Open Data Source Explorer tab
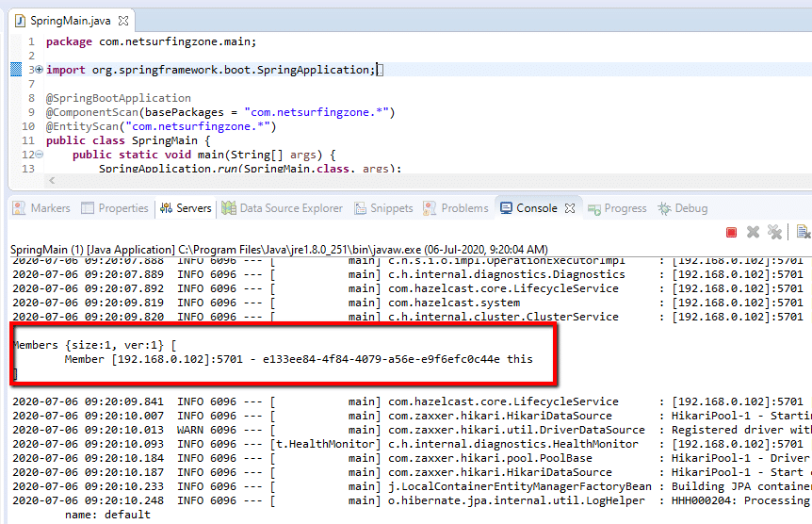 click(283, 208)
